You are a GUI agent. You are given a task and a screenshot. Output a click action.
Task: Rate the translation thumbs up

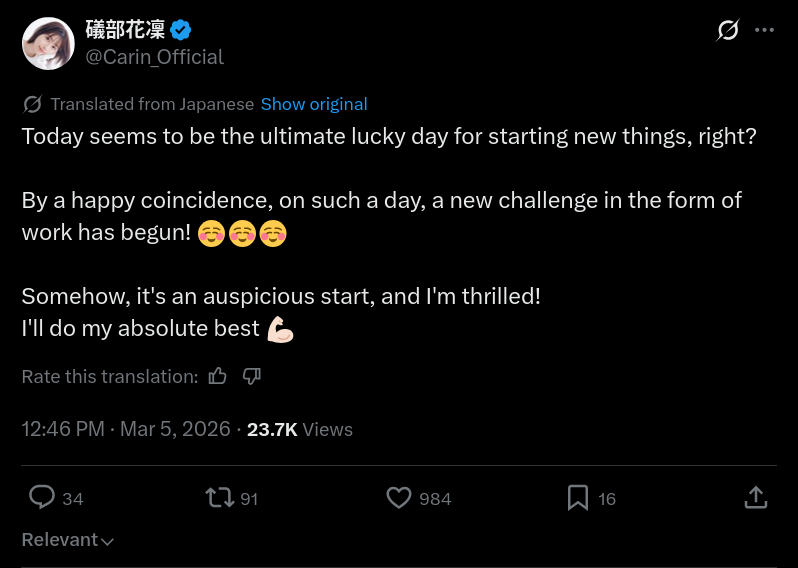pyautogui.click(x=218, y=376)
